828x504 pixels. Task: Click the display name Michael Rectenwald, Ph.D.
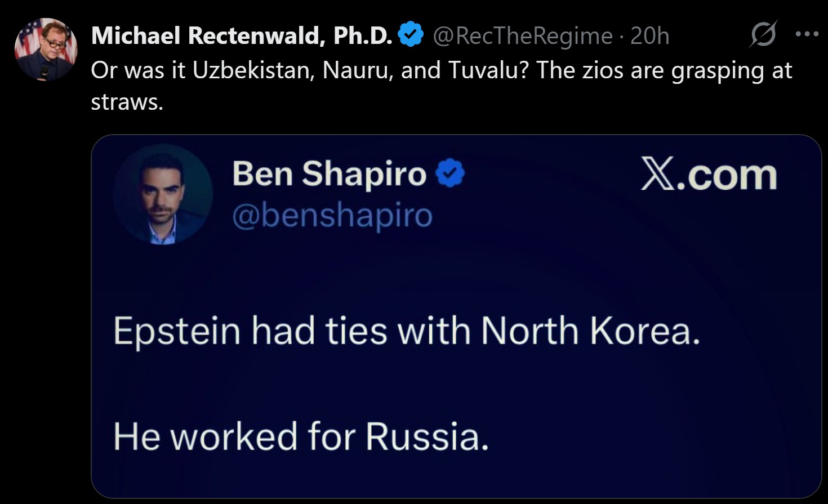(x=242, y=36)
